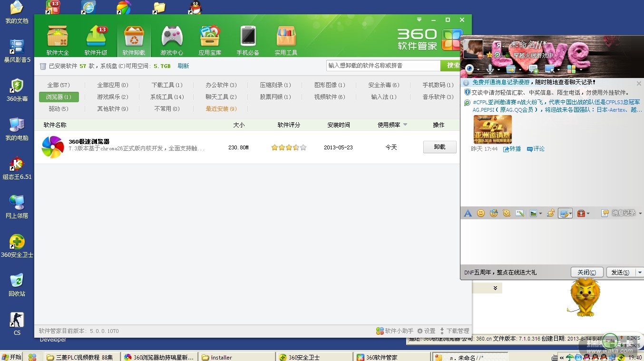Image resolution: width=644 pixels, height=361 pixels.
Task: Start voice call with microphone icon in QQ
Action: pyautogui.click(x=489, y=69)
